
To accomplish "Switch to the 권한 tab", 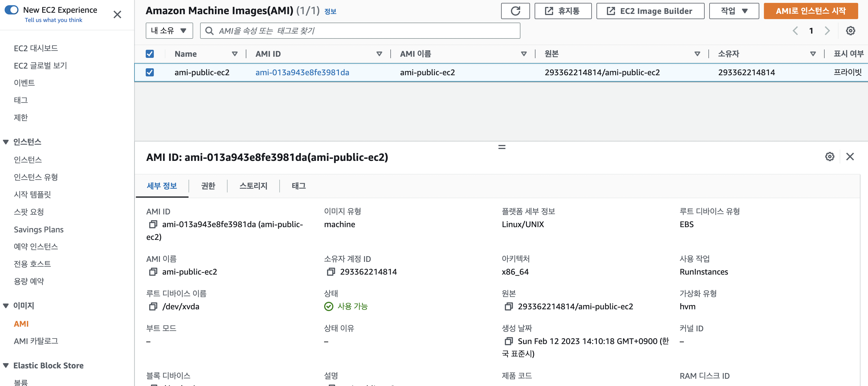I will [x=208, y=186].
